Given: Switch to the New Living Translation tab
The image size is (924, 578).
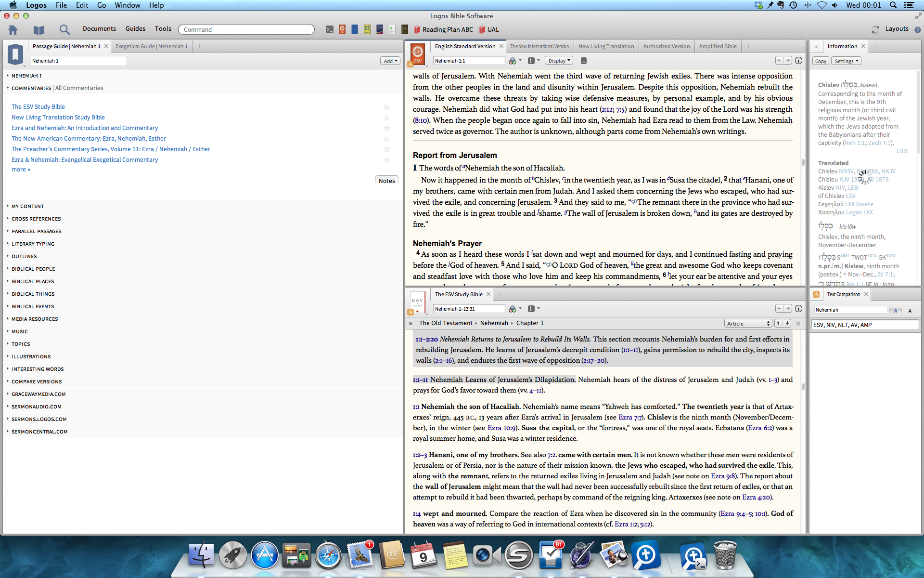Looking at the screenshot, I should tap(606, 46).
